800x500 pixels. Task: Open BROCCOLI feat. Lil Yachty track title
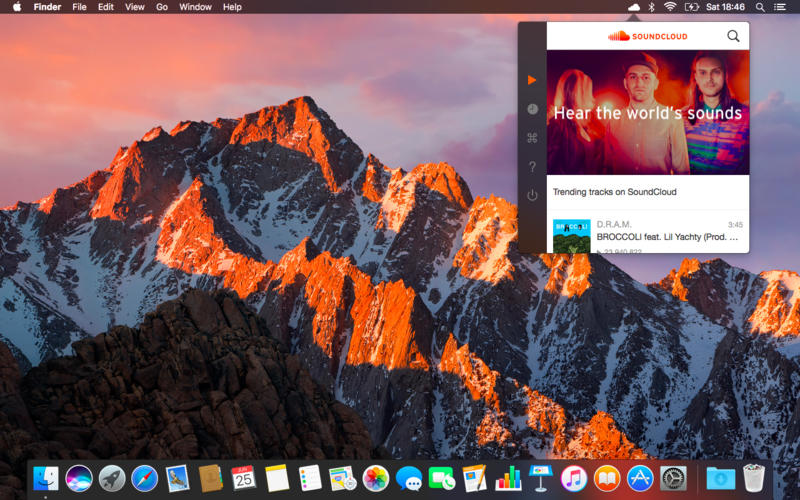(667, 237)
